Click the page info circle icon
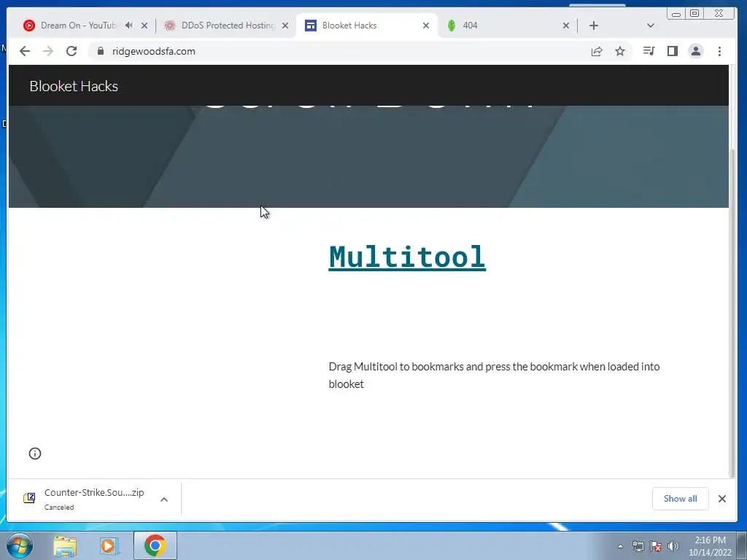The height and width of the screenshot is (560, 747). (35, 454)
